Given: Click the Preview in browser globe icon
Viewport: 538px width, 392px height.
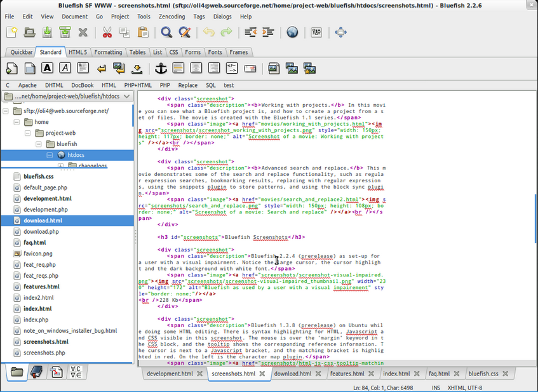Looking at the screenshot, I should point(292,32).
